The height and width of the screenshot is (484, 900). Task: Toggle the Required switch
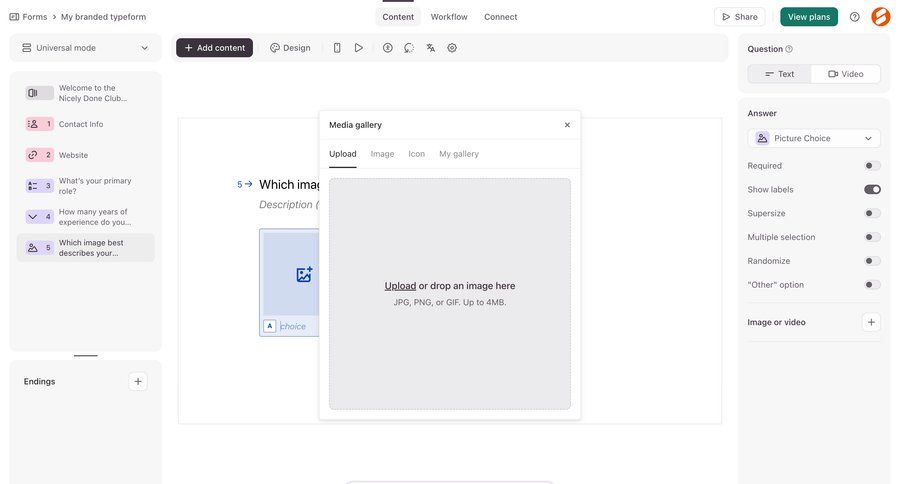point(872,166)
